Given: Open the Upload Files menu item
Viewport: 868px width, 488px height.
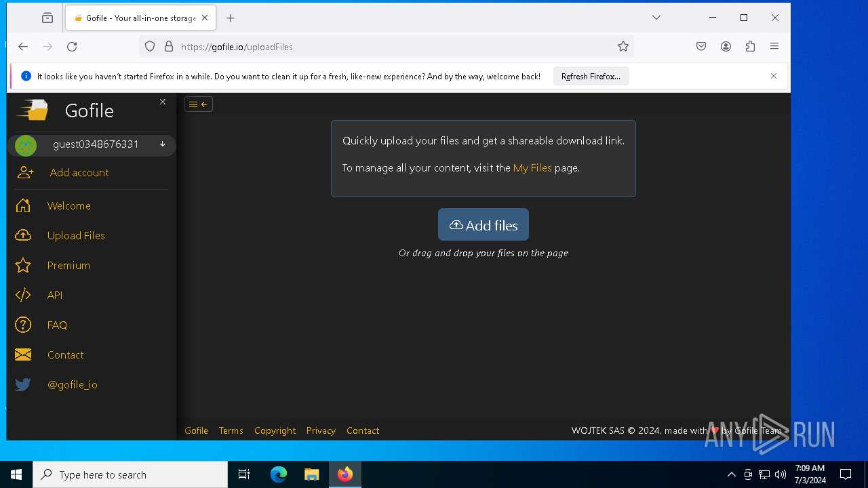Looking at the screenshot, I should tap(76, 236).
